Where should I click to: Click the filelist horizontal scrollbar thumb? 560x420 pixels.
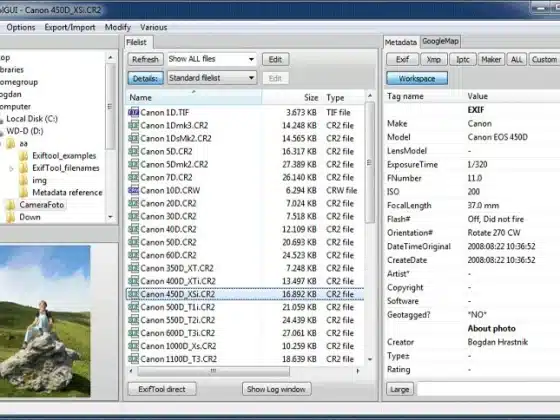point(214,371)
